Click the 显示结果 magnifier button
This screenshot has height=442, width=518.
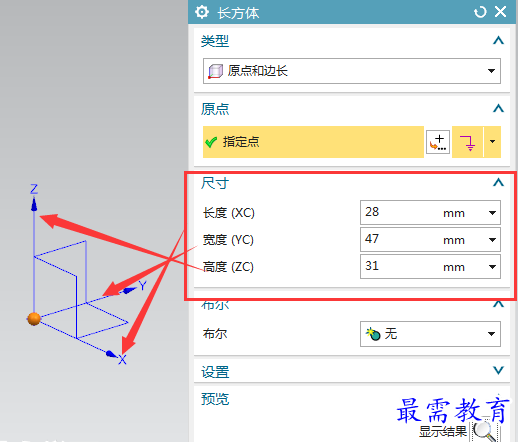coord(484,432)
